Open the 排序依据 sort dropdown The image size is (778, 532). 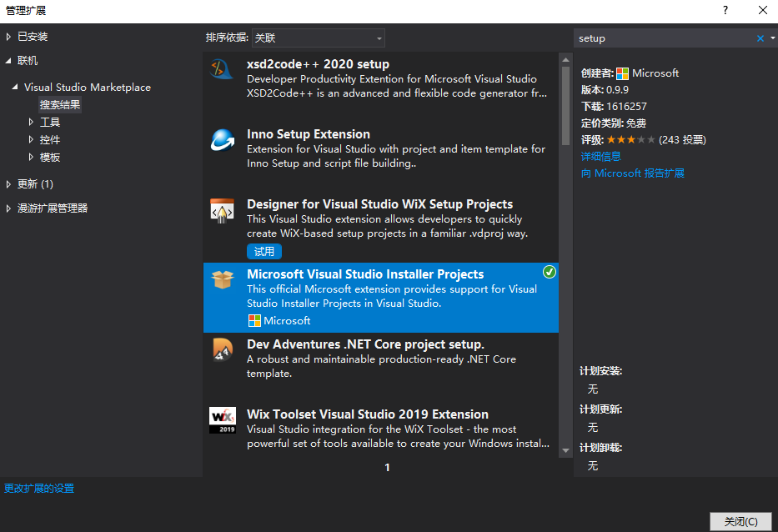click(379, 38)
